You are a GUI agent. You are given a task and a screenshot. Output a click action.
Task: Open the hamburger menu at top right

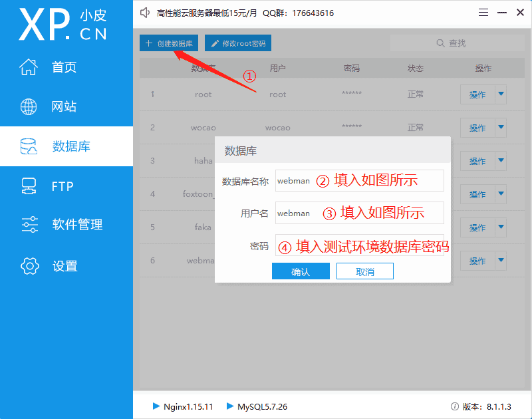483,11
